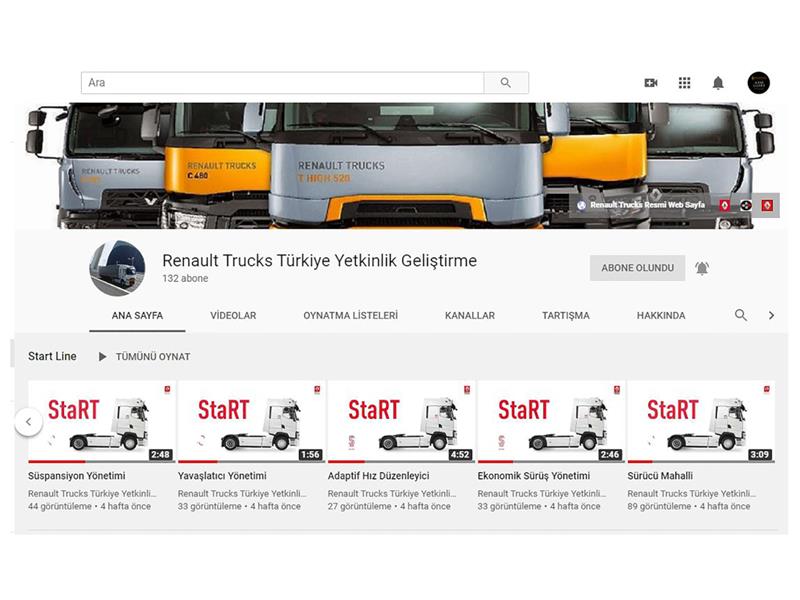
Task: Toggle the channel notification bell
Action: click(x=702, y=268)
